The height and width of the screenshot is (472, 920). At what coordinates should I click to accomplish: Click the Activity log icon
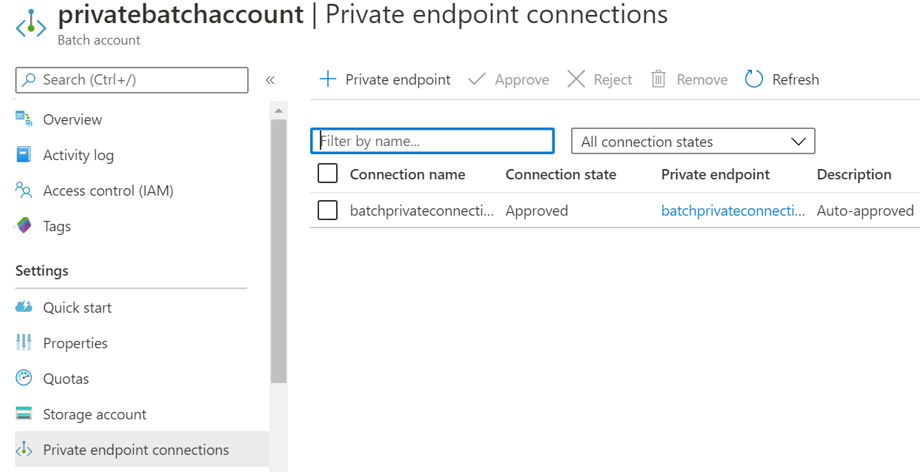(x=24, y=155)
